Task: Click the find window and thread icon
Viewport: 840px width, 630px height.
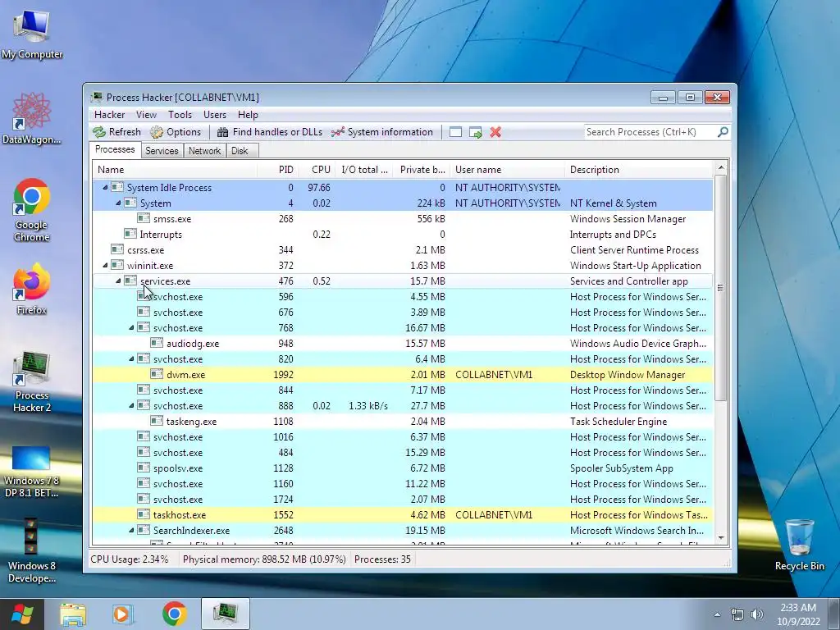Action: coord(475,132)
